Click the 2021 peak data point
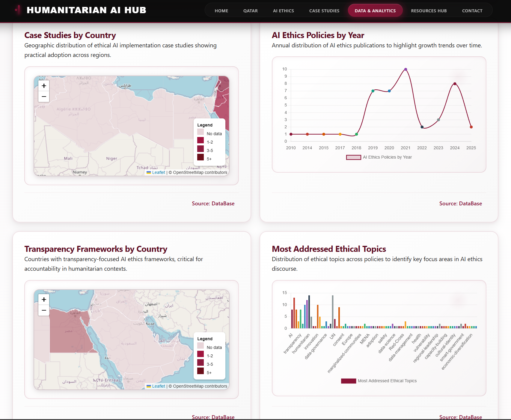Screen dimensions: 511x420 [406, 69]
